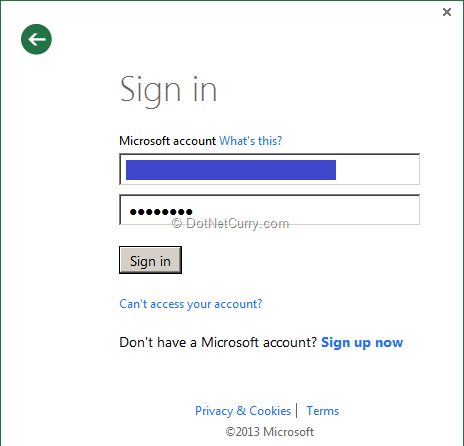The image size is (464, 446).
Task: Go back using the green arrow icon
Action: (x=36, y=39)
